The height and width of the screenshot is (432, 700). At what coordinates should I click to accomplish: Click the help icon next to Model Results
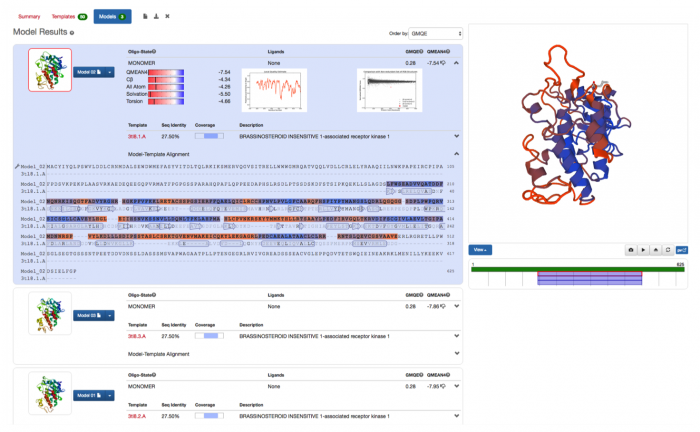coord(72,34)
